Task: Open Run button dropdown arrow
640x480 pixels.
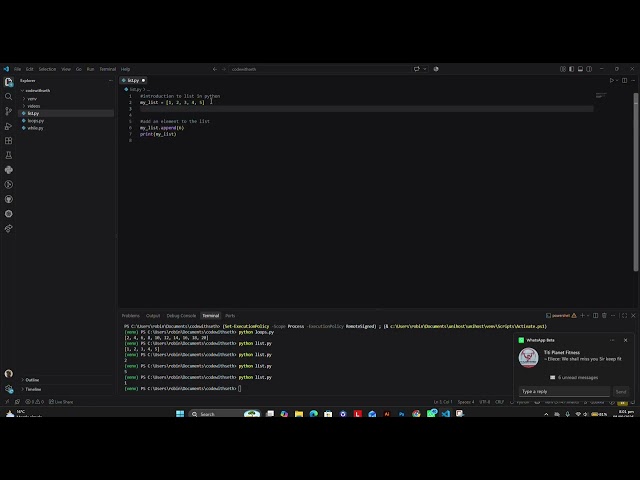Action: tap(617, 80)
